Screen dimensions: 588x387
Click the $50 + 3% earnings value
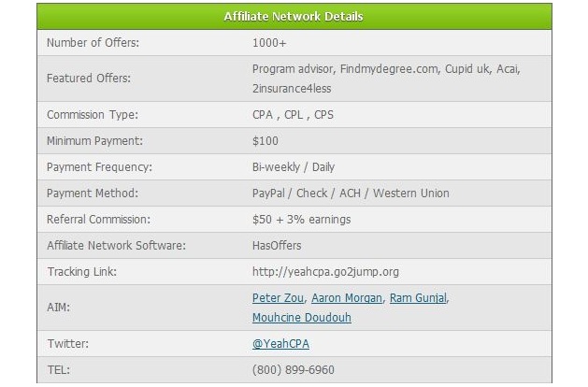click(x=302, y=220)
